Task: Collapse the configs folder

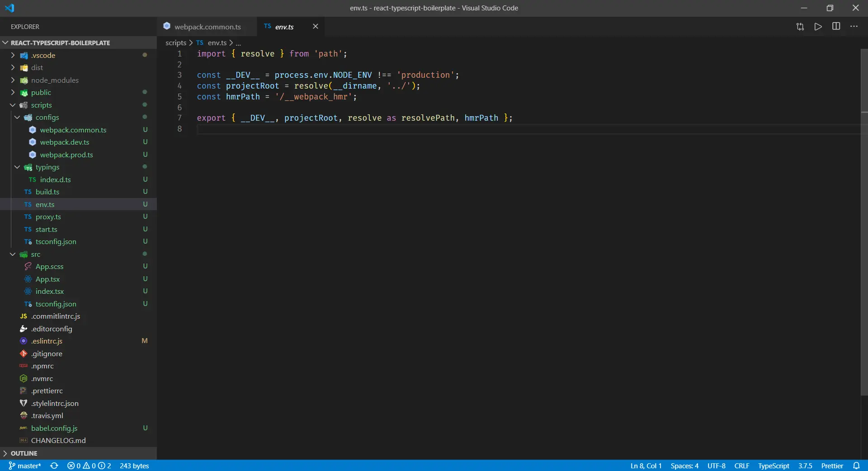Action: (x=78, y=117)
